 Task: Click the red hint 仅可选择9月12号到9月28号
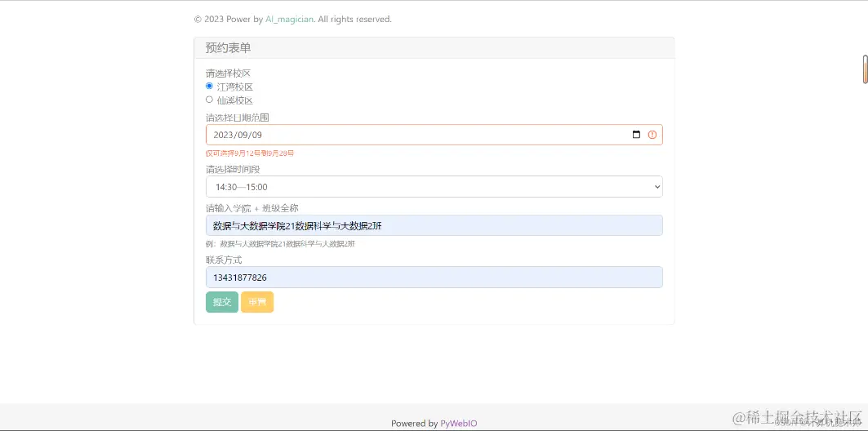250,153
